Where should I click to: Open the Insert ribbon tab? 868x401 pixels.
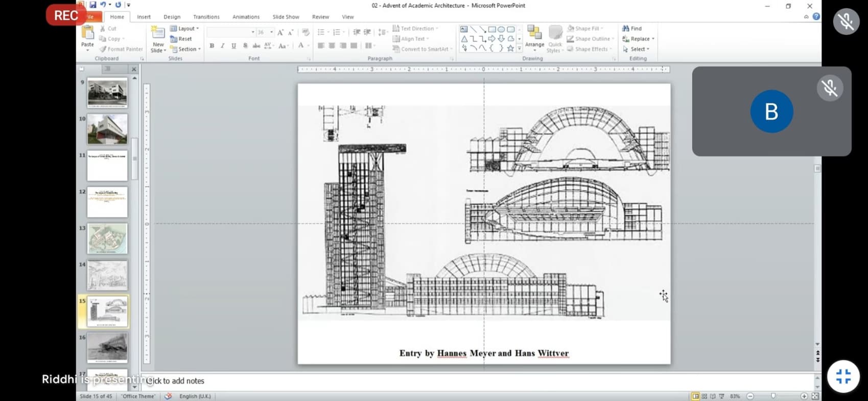(144, 17)
